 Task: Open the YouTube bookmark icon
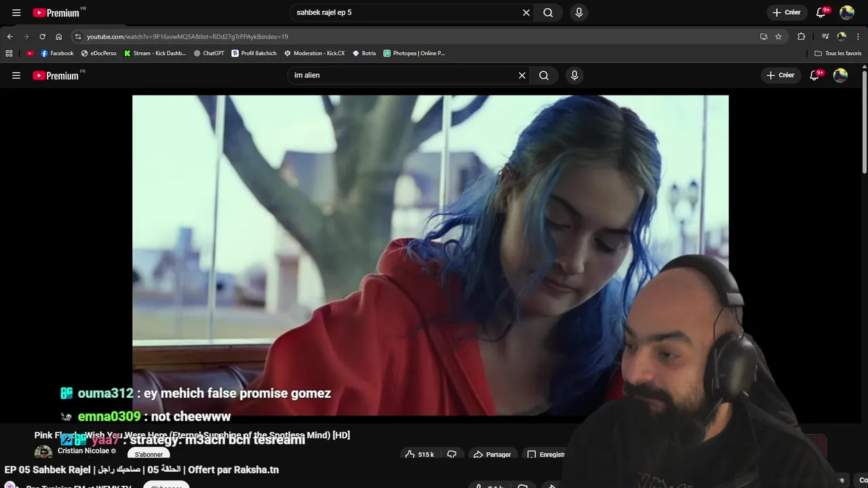coord(30,53)
